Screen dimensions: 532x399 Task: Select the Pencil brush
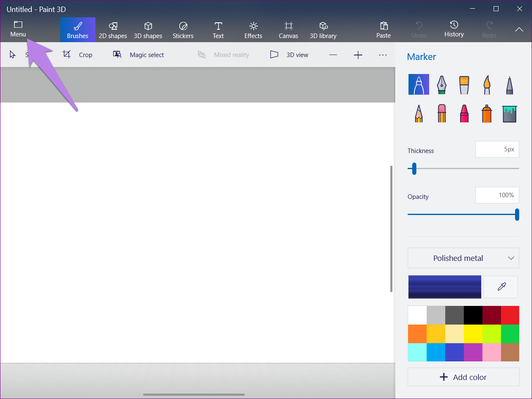coord(419,113)
